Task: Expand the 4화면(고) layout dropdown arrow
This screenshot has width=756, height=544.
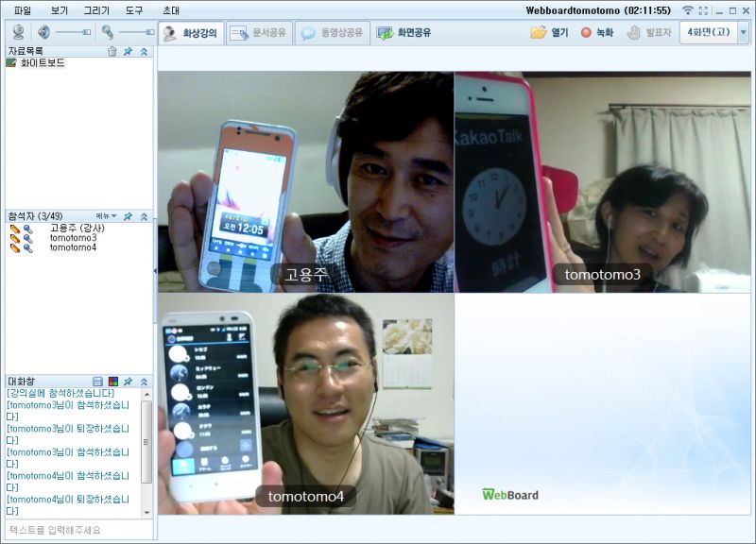Action: click(743, 32)
